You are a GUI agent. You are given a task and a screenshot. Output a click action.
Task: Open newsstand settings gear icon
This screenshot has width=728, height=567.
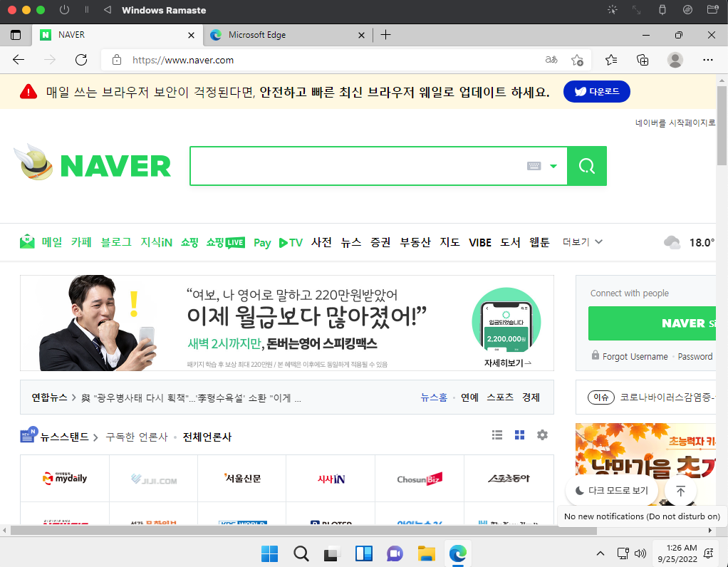pos(542,435)
